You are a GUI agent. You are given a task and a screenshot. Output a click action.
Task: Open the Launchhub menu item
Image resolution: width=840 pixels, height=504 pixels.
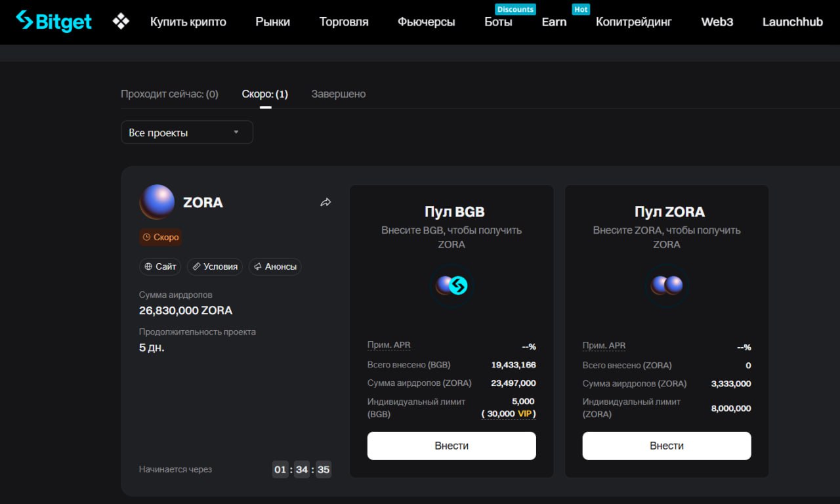click(x=793, y=22)
